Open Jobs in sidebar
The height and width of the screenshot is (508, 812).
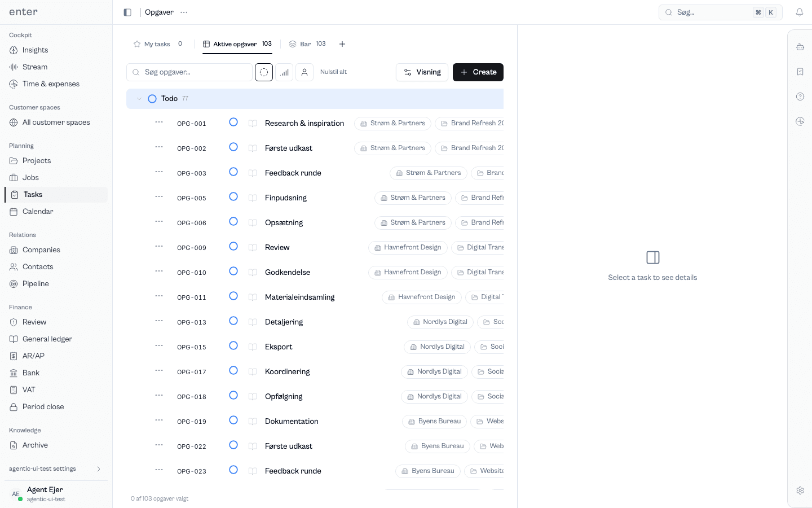tap(56, 178)
